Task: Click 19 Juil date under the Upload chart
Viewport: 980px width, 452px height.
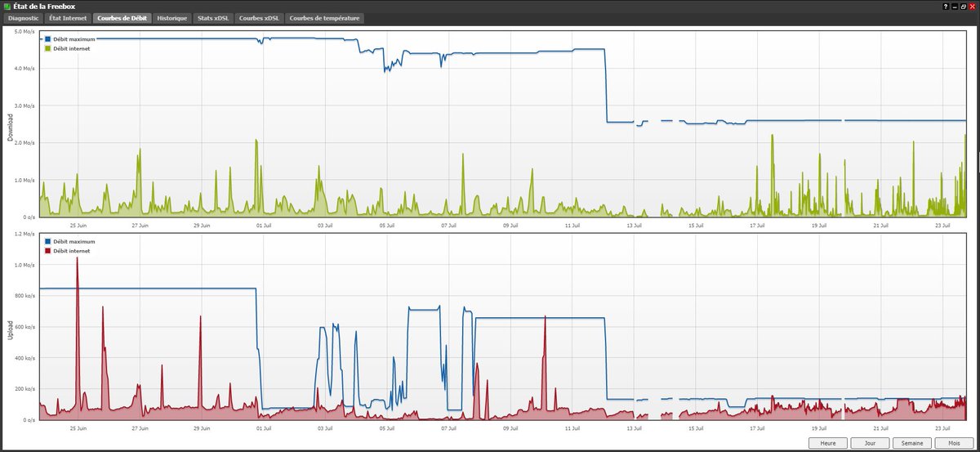Action: pos(818,427)
